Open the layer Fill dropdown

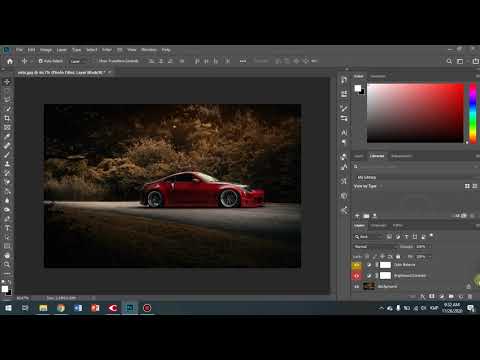[x=430, y=257]
